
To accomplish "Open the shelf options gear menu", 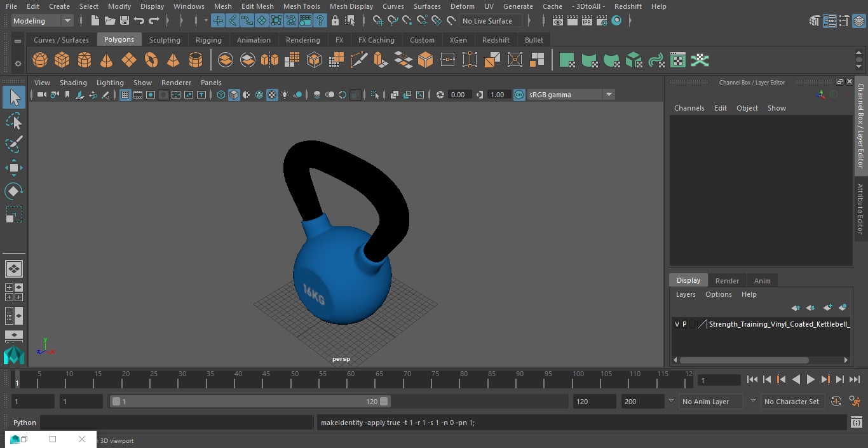I will pyautogui.click(x=18, y=63).
